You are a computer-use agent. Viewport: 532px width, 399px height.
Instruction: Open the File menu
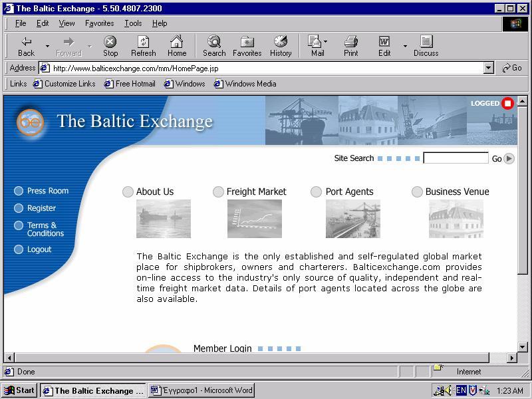21,23
